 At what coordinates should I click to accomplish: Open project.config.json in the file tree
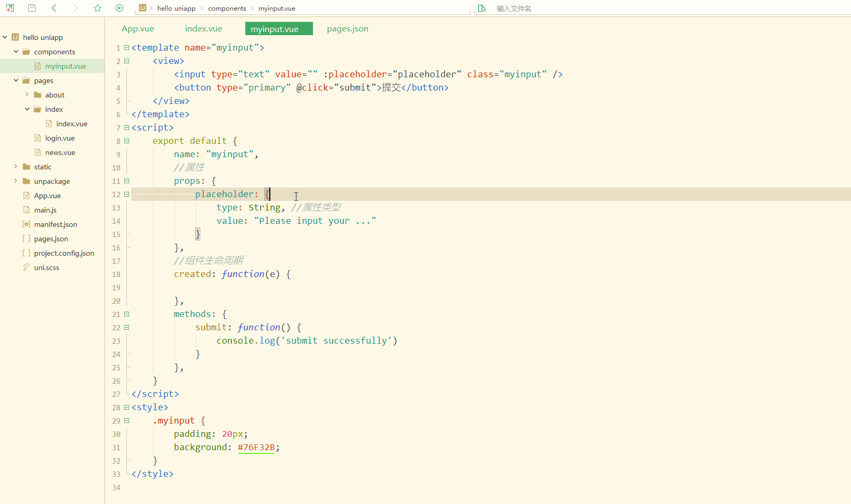click(x=64, y=253)
